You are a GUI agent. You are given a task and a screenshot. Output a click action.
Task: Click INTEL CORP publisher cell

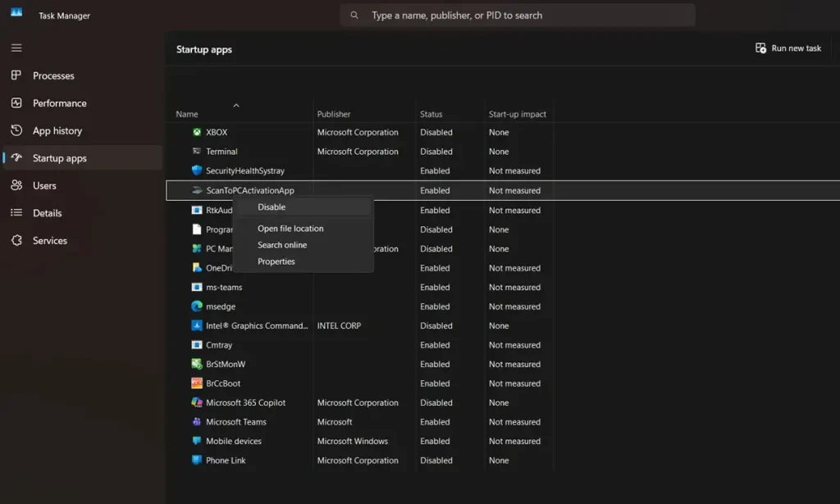(339, 326)
